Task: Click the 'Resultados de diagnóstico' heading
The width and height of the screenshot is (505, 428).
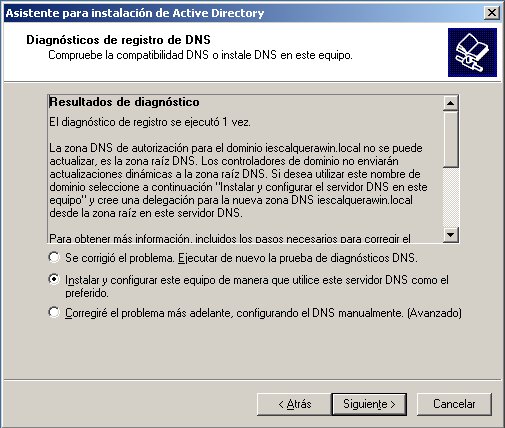Action: click(124, 102)
